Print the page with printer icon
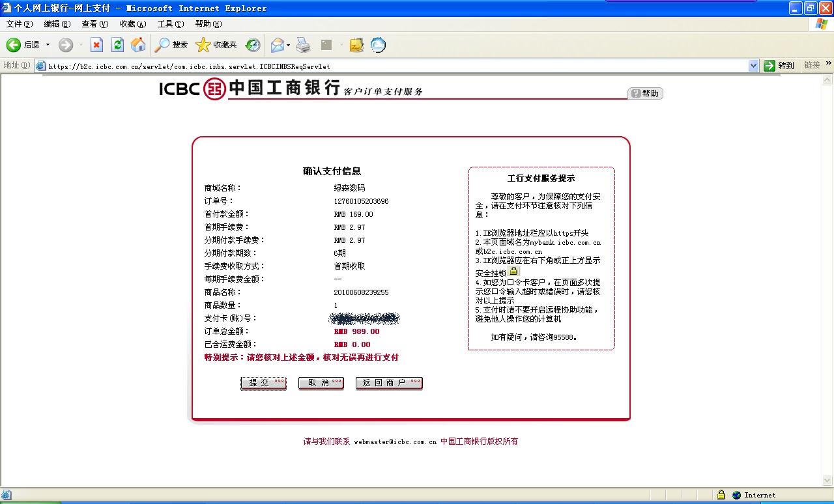This screenshot has width=834, height=504. 303,45
